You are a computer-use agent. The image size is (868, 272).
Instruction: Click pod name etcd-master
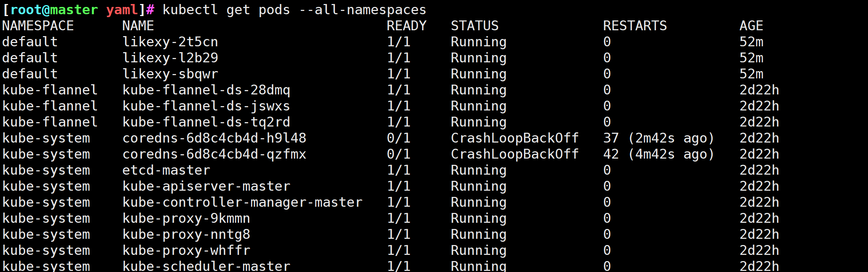pos(166,170)
